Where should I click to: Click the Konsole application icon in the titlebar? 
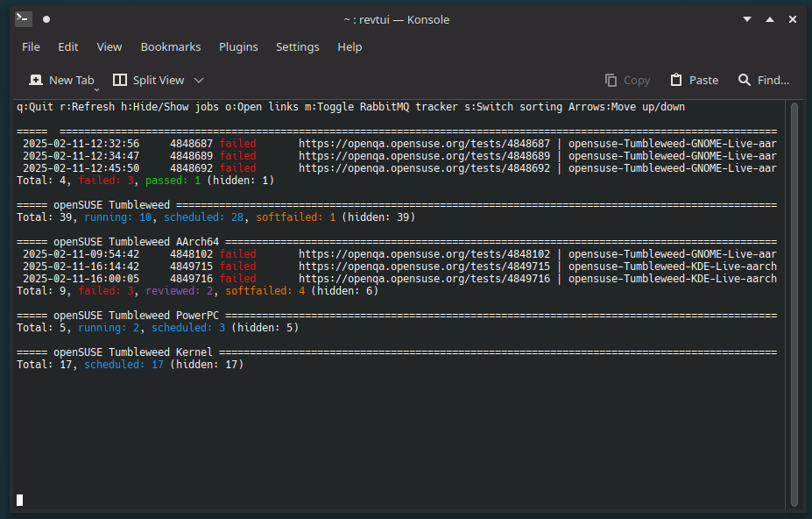(x=22, y=18)
